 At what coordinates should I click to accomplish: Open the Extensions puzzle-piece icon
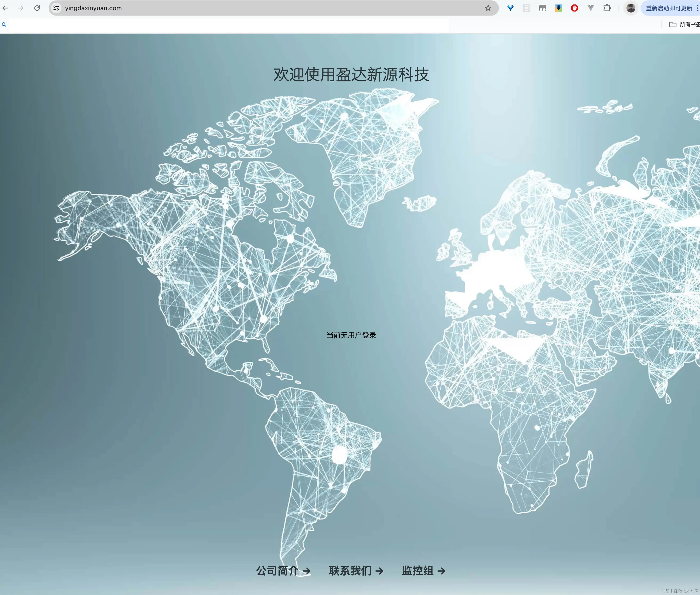click(x=607, y=8)
